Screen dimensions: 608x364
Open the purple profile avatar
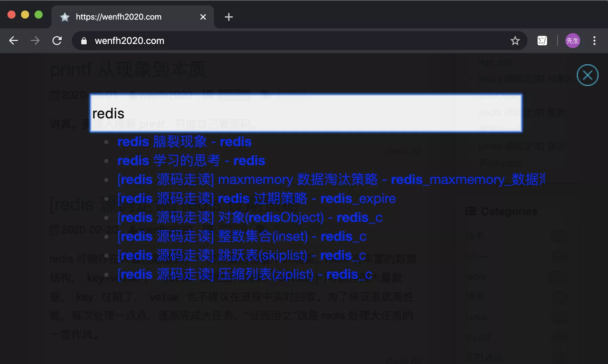pos(572,41)
